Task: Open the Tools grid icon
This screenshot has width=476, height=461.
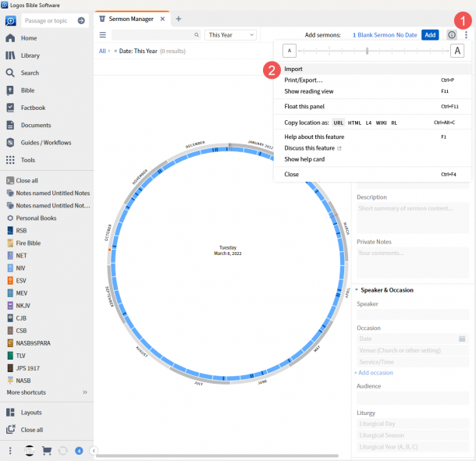Action: coord(10,160)
